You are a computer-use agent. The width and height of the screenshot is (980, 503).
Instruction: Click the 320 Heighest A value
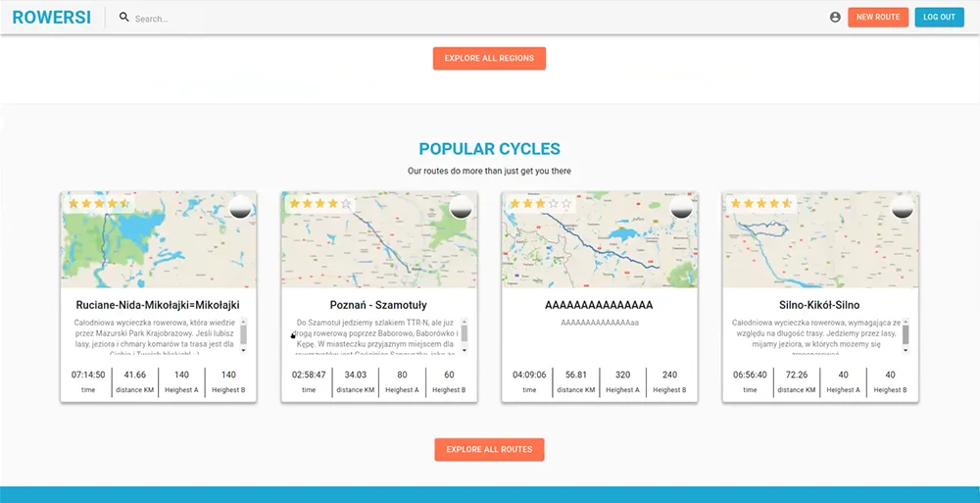coord(622,375)
